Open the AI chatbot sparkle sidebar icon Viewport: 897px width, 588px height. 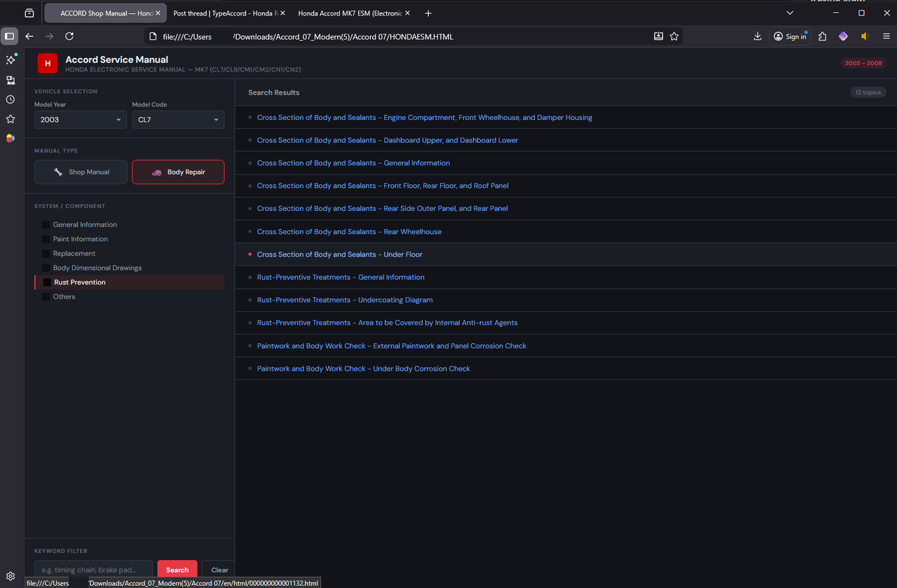11,60
